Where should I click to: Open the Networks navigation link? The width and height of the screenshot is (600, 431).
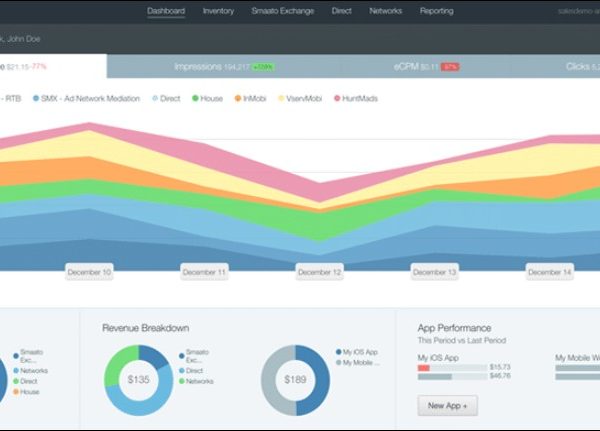coord(386,11)
